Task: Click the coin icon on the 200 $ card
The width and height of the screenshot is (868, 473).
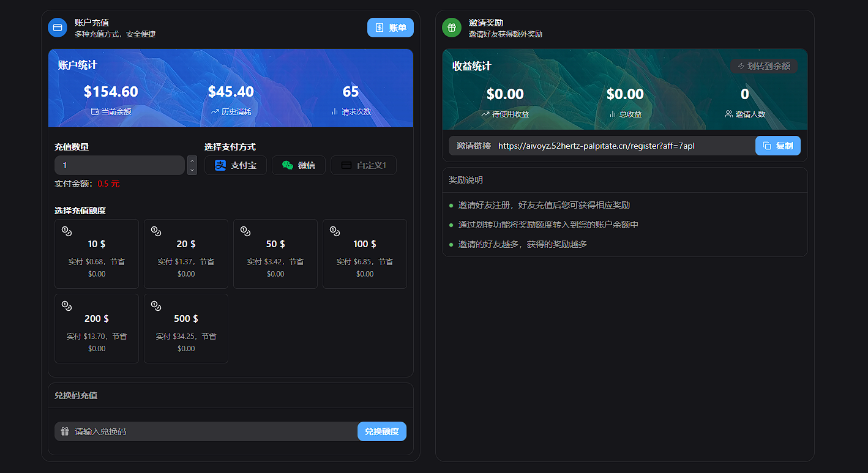Action: tap(67, 305)
